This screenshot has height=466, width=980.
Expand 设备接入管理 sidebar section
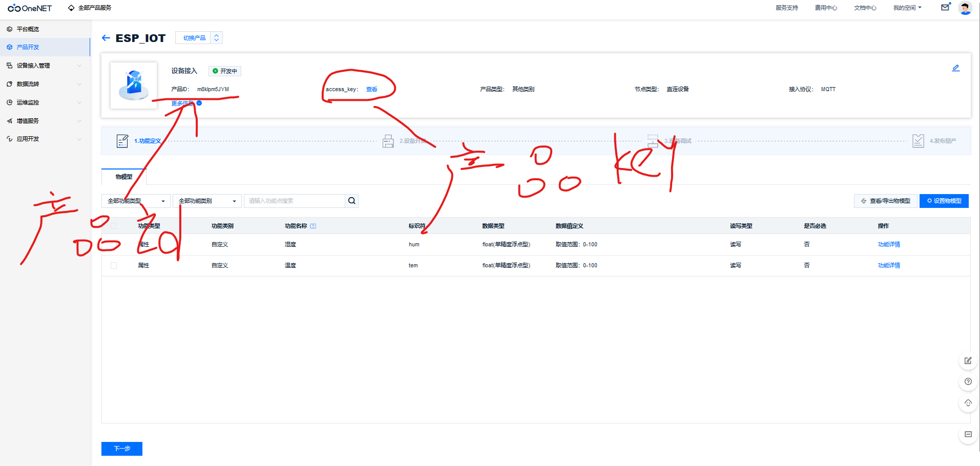(45, 66)
